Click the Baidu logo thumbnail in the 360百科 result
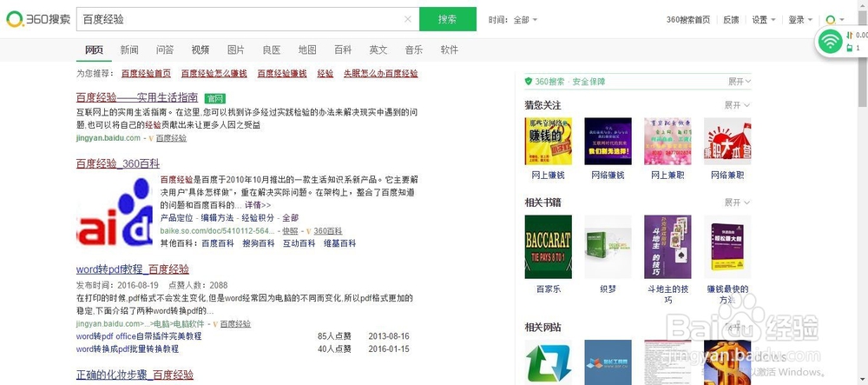868x385 pixels. 115,211
